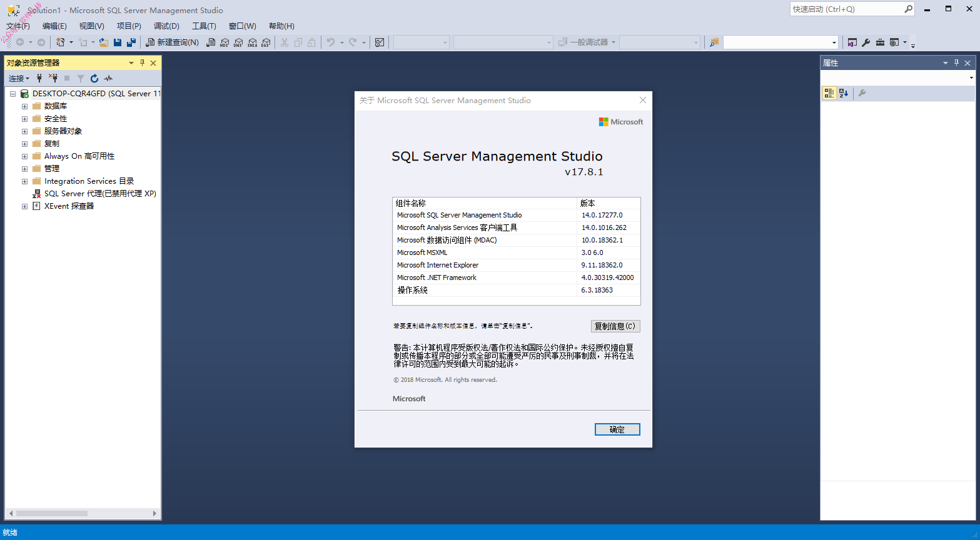980x540 pixels.
Task: Click the Activity Monitor pulse icon in Object Explorer
Action: [x=108, y=78]
